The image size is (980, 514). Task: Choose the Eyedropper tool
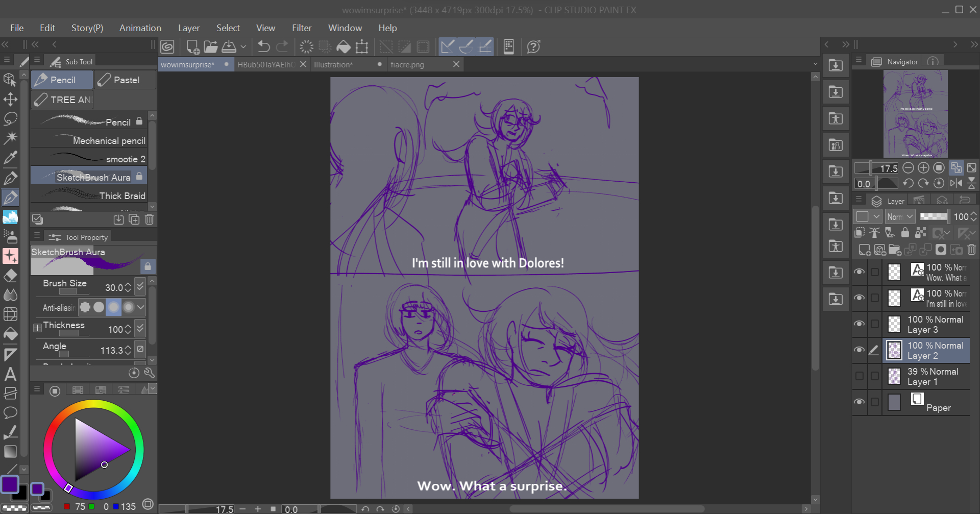[10, 158]
